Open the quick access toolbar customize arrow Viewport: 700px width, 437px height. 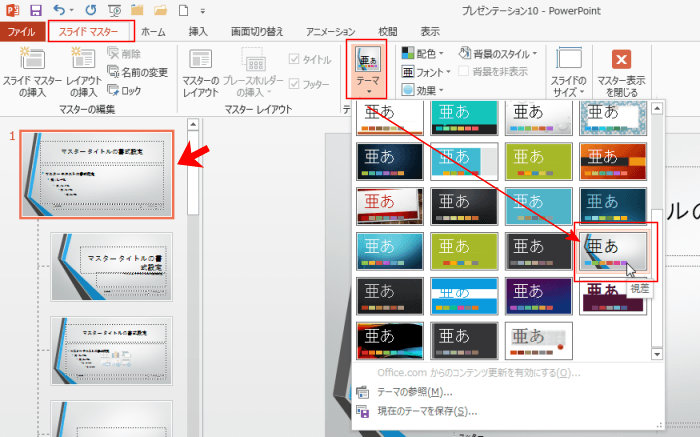[203, 11]
